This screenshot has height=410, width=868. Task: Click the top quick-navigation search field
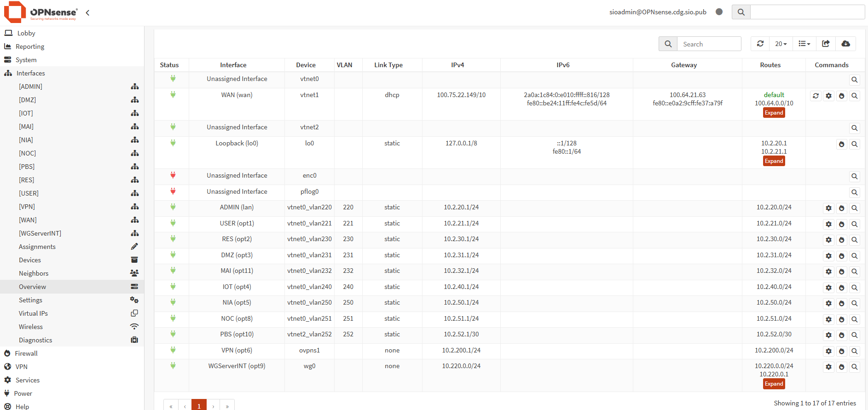807,12
